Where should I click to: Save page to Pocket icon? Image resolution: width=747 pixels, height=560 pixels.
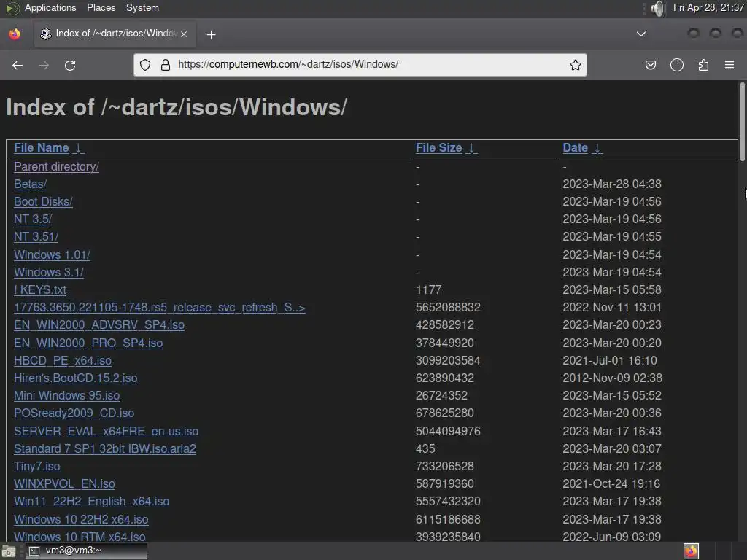(x=650, y=65)
